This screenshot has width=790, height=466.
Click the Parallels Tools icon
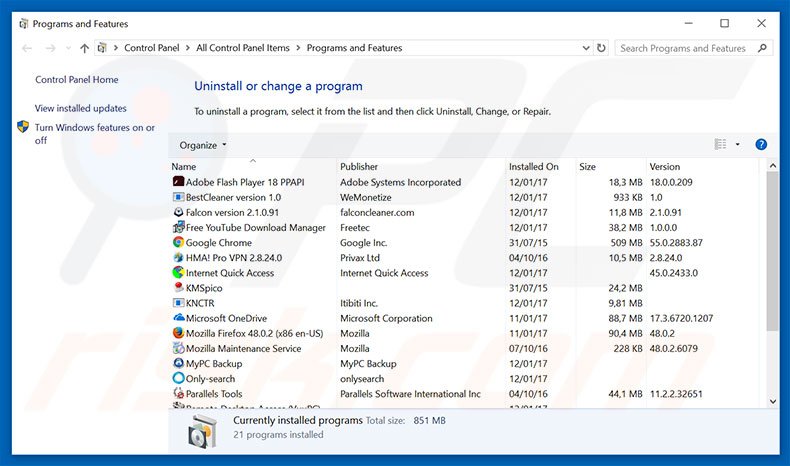tap(178, 393)
